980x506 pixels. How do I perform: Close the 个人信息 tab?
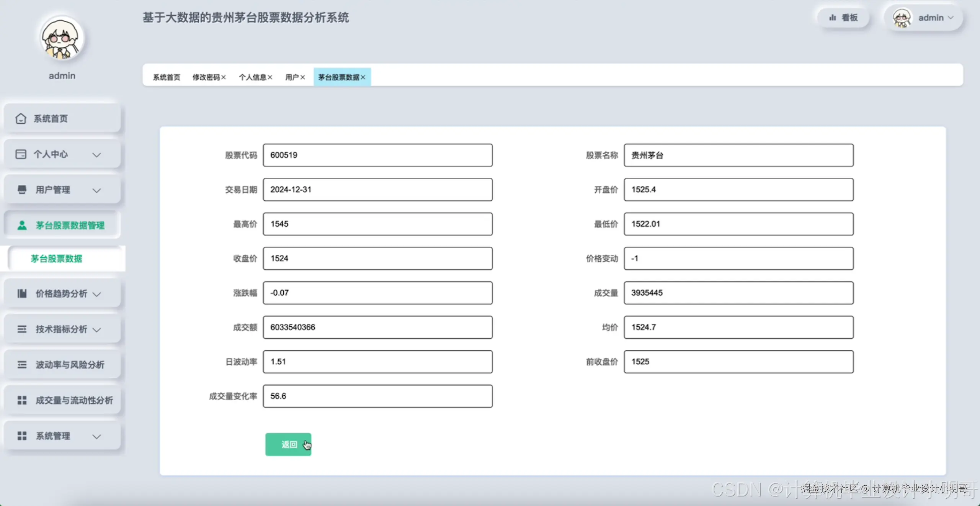point(270,77)
